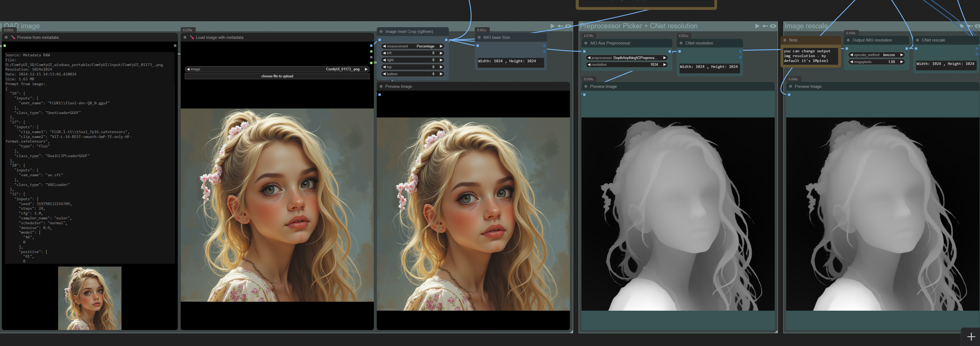980x346 pixels.
Task: Click the right crop 0 value
Action: 433,60
